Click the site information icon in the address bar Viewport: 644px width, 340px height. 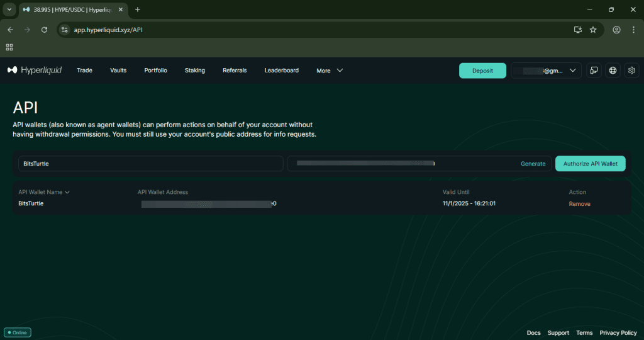coord(65,30)
